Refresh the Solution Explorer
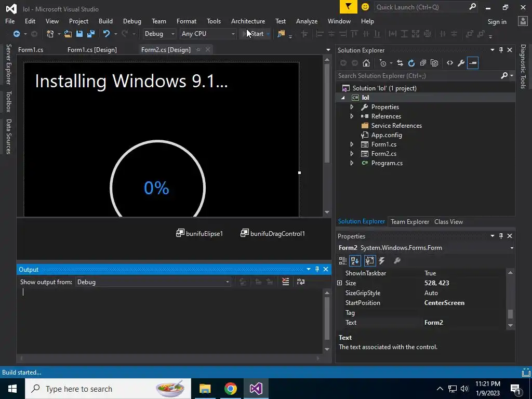This screenshot has height=399, width=532. (411, 63)
